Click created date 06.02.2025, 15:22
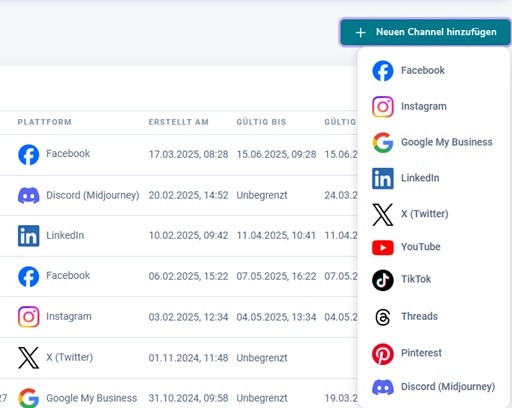512x408 pixels. click(x=188, y=276)
